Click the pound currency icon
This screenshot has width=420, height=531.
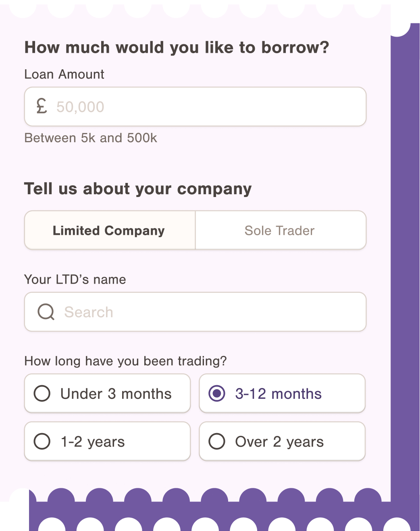pyautogui.click(x=42, y=106)
